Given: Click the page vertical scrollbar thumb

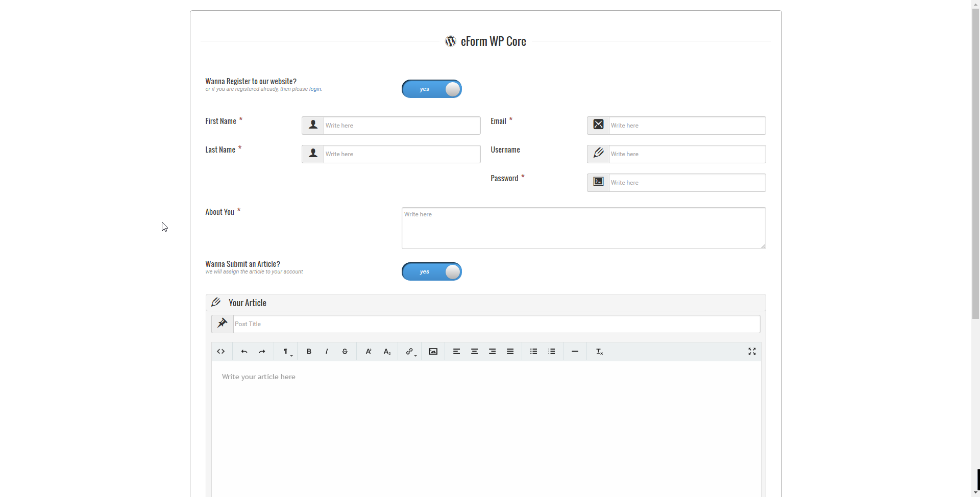Looking at the screenshot, I should 975,163.
